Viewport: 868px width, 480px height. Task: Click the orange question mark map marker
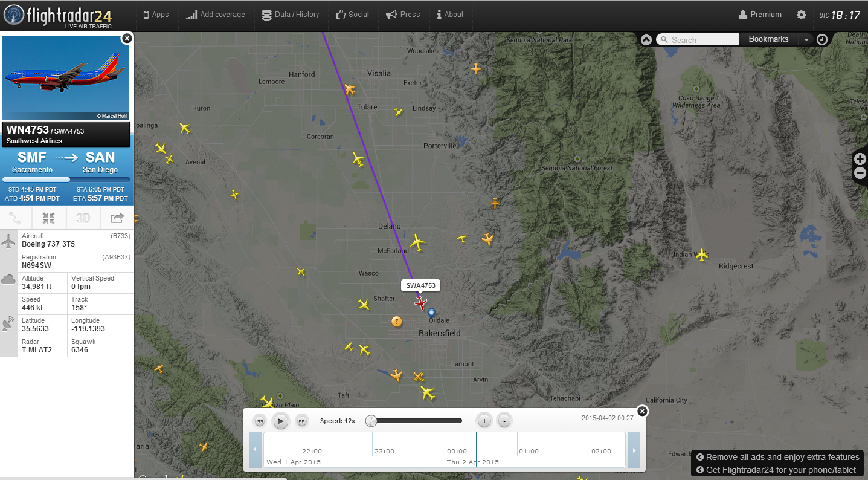pos(396,322)
